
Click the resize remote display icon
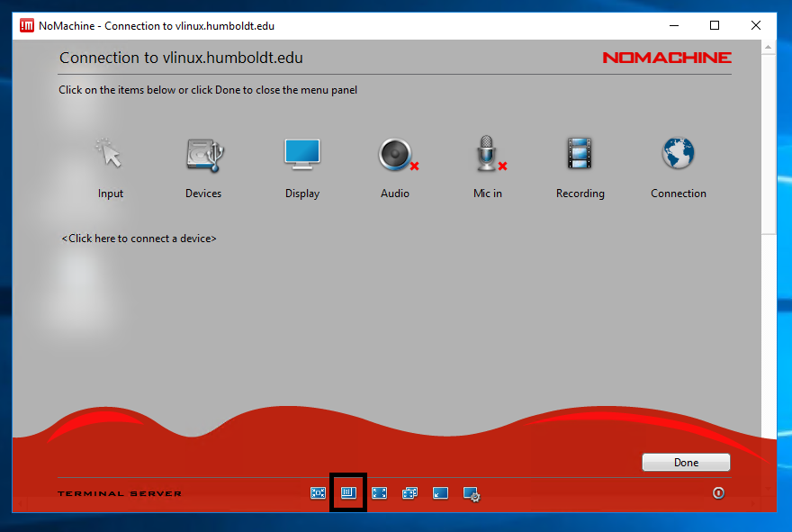pos(348,492)
